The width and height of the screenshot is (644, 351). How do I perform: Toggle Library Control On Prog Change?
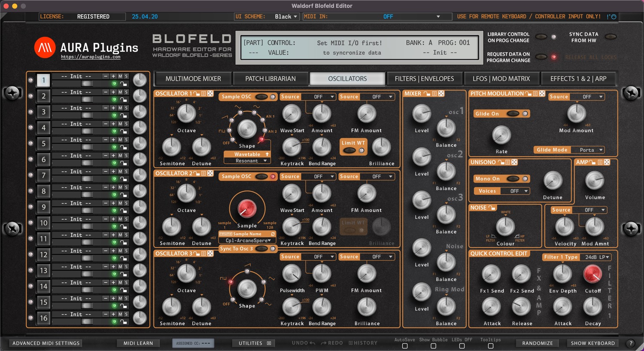(x=541, y=37)
